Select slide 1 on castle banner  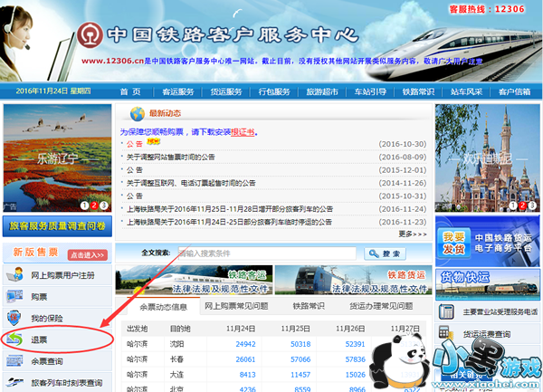(x=513, y=206)
